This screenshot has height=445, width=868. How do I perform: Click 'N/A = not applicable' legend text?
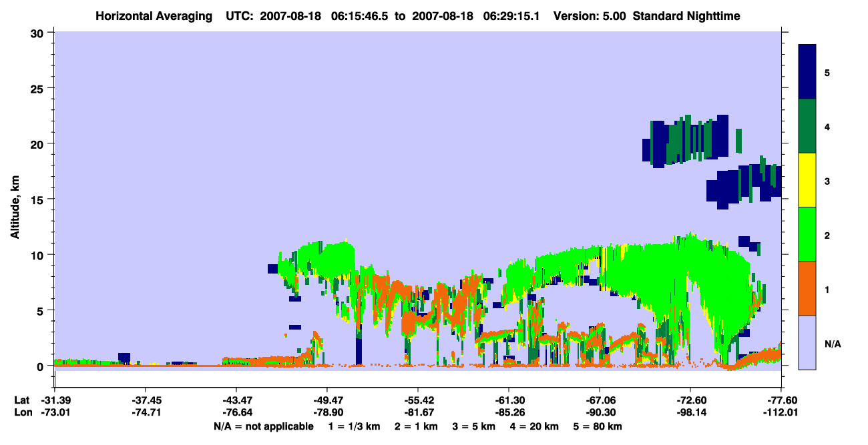click(263, 426)
